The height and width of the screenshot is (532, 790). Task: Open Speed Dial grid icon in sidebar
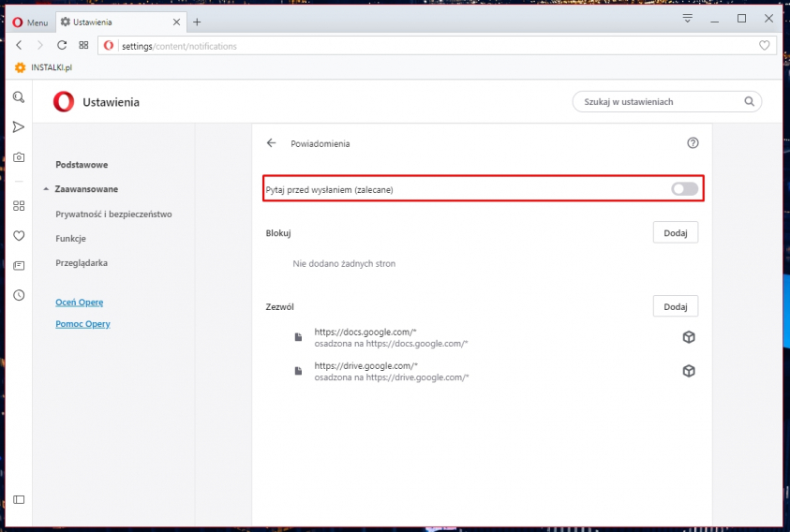pyautogui.click(x=18, y=206)
